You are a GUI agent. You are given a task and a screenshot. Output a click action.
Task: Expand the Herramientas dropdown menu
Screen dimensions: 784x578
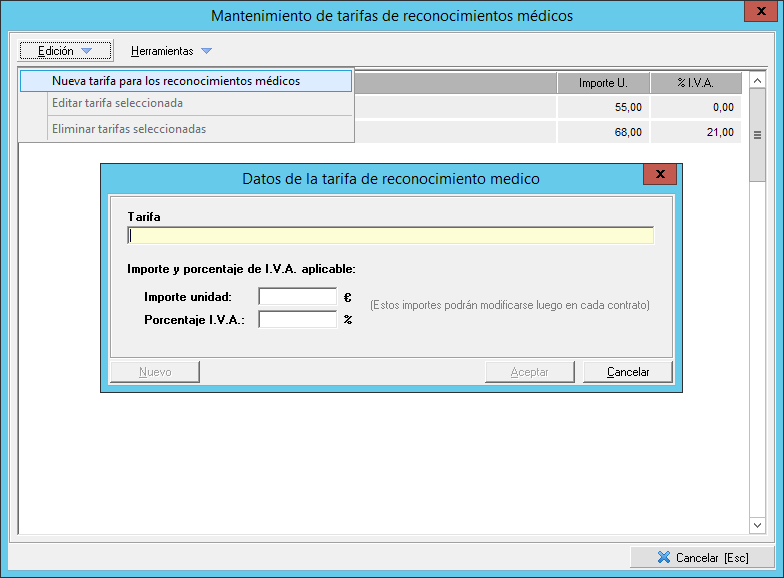[x=171, y=50]
